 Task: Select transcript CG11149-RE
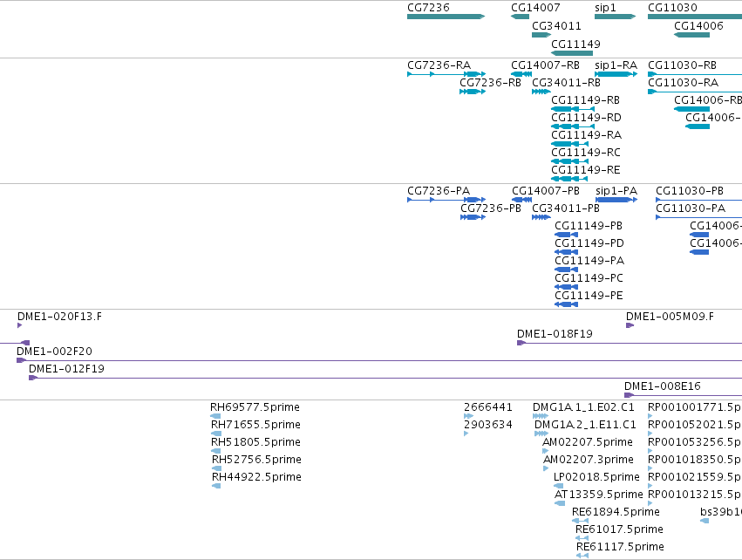coord(569,179)
